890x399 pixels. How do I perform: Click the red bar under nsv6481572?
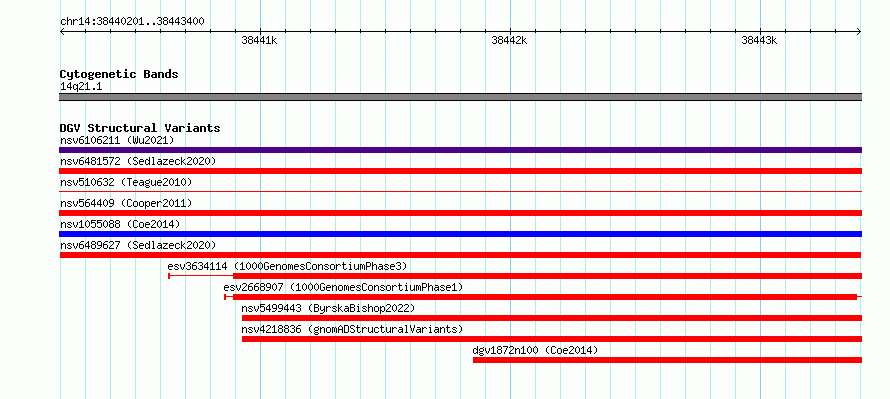[x=460, y=171]
